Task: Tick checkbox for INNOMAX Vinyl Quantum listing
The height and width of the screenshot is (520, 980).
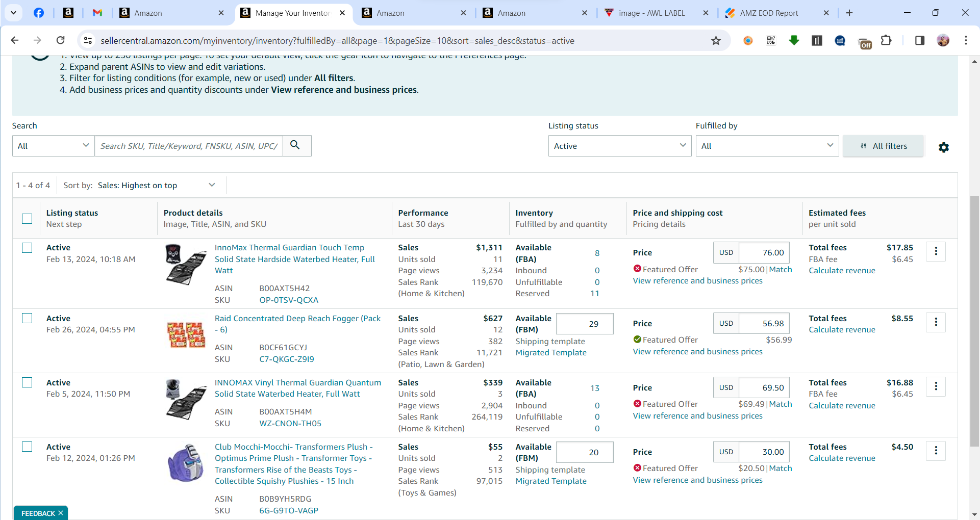Action: pos(27,382)
